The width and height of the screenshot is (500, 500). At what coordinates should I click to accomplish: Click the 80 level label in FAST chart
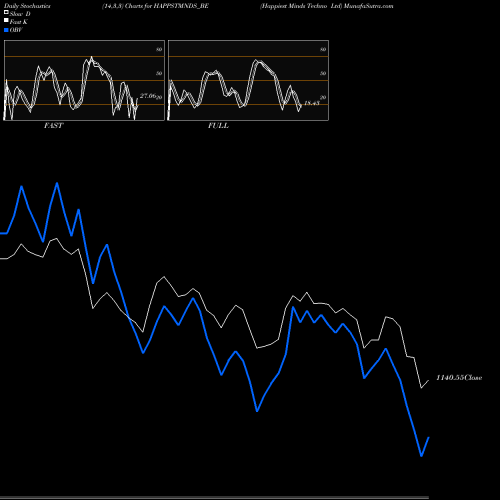click(159, 49)
